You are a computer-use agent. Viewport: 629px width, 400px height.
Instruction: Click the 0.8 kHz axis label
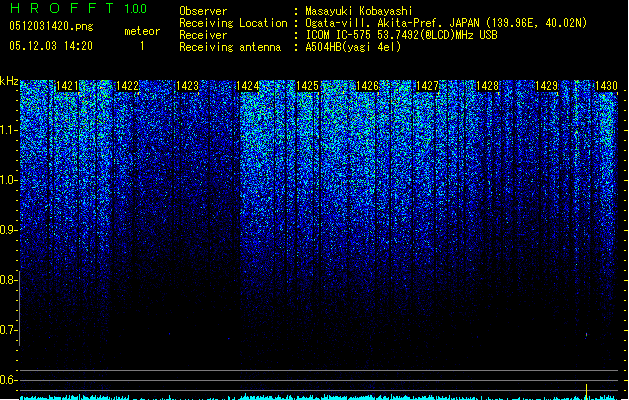pyautogui.click(x=9, y=280)
